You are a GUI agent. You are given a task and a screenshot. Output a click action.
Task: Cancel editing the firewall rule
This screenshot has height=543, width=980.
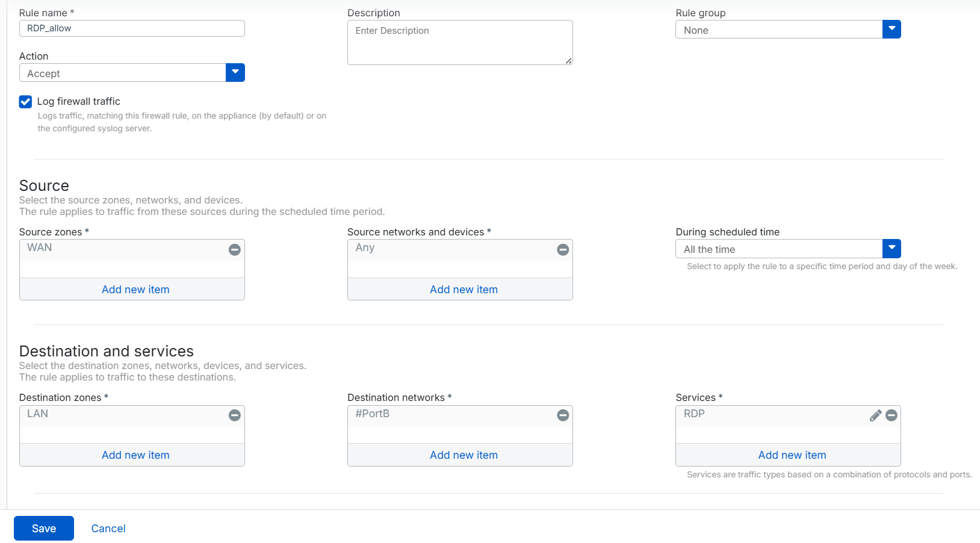(x=108, y=528)
